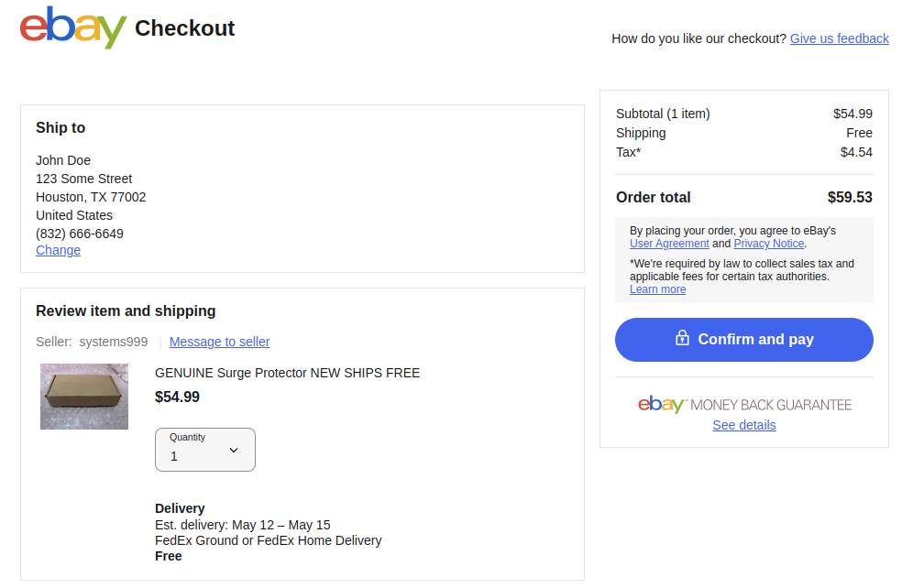Click the surge protector box thumbnail
902x588 pixels.
pos(84,396)
